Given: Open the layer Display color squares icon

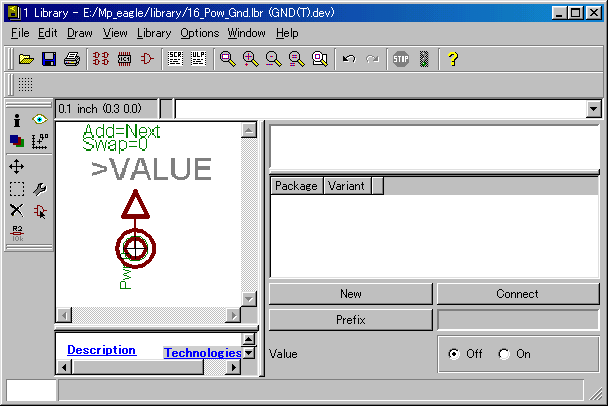Looking at the screenshot, I should click(17, 142).
